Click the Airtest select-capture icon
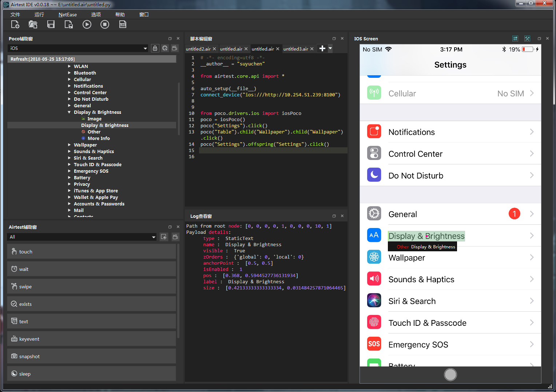 point(164,237)
